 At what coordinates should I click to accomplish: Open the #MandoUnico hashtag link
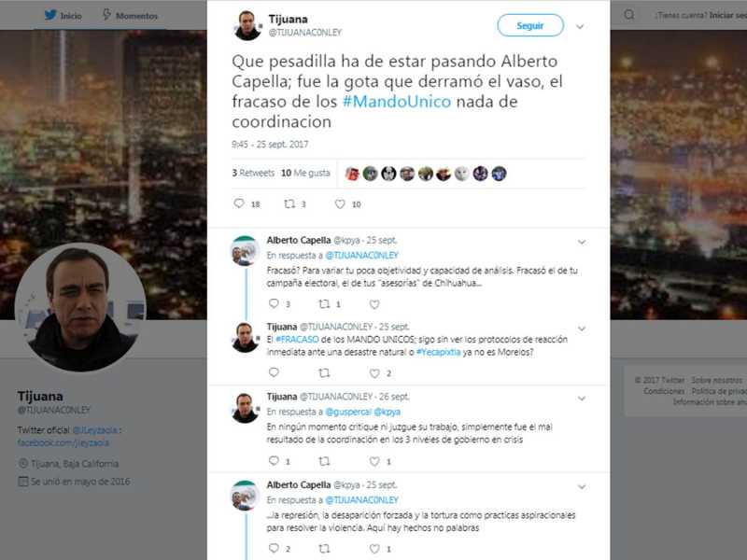396,102
